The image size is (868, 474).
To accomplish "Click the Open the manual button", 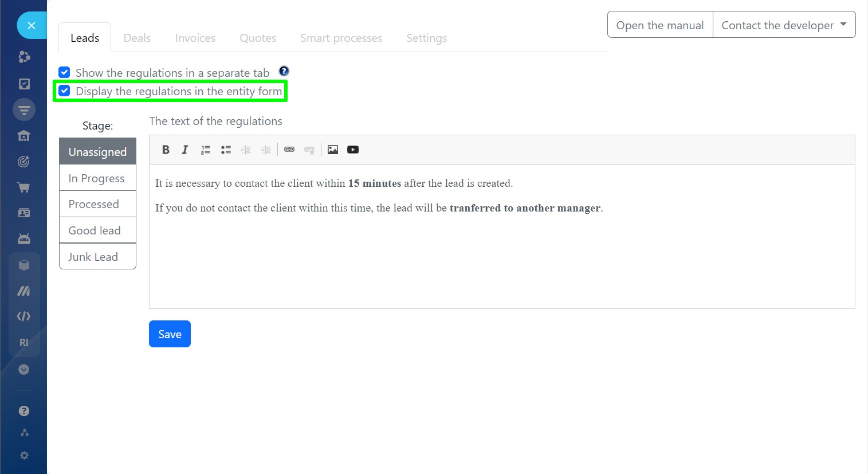I will coord(659,25).
